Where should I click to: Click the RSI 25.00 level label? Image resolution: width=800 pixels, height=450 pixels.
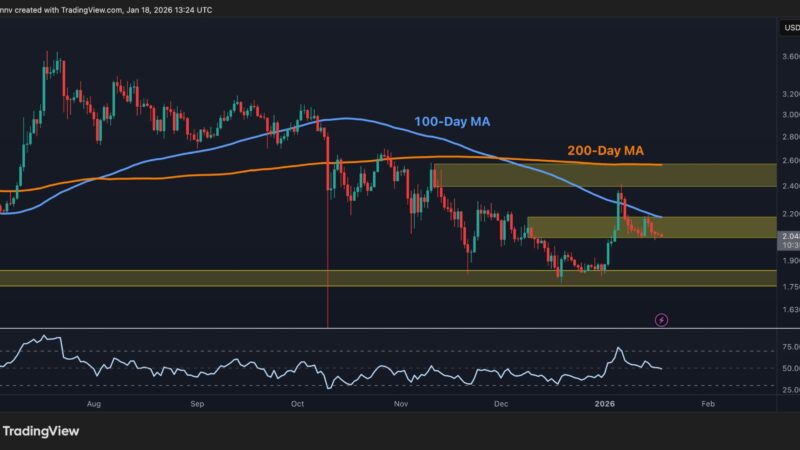791,390
